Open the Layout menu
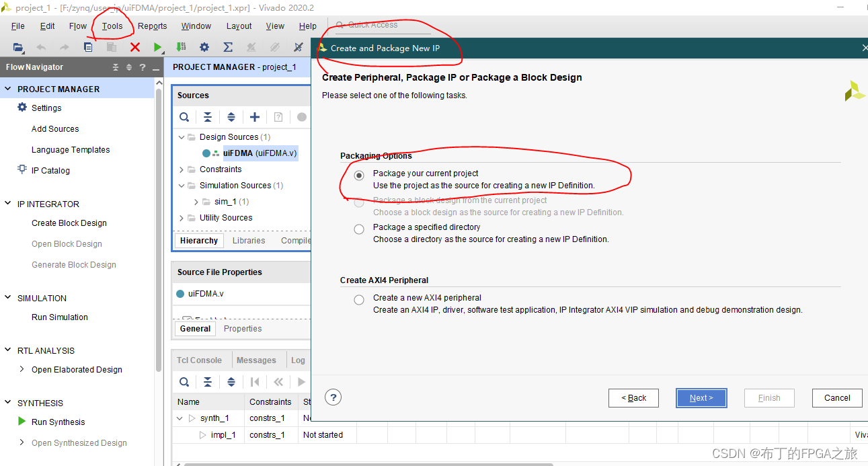 [239, 26]
